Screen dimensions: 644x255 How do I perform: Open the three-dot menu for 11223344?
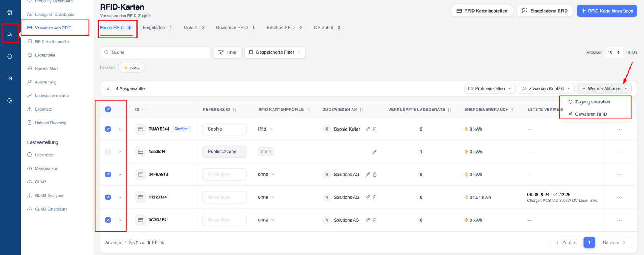[x=619, y=198]
